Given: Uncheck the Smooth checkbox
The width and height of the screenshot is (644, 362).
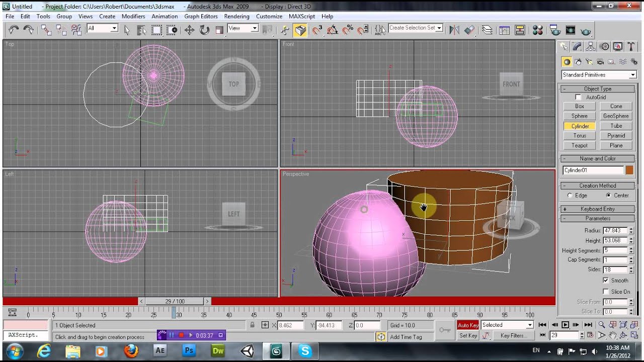Looking at the screenshot, I should [x=606, y=280].
